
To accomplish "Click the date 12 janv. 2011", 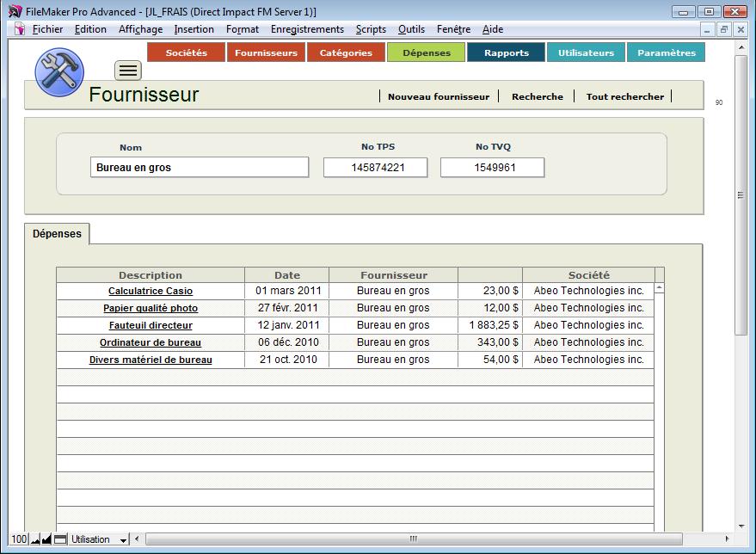I will [x=288, y=325].
